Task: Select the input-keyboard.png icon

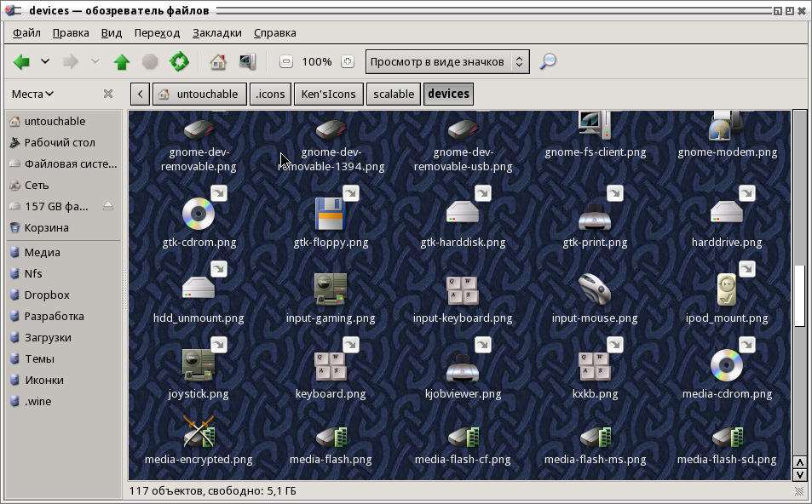Action: point(463,290)
